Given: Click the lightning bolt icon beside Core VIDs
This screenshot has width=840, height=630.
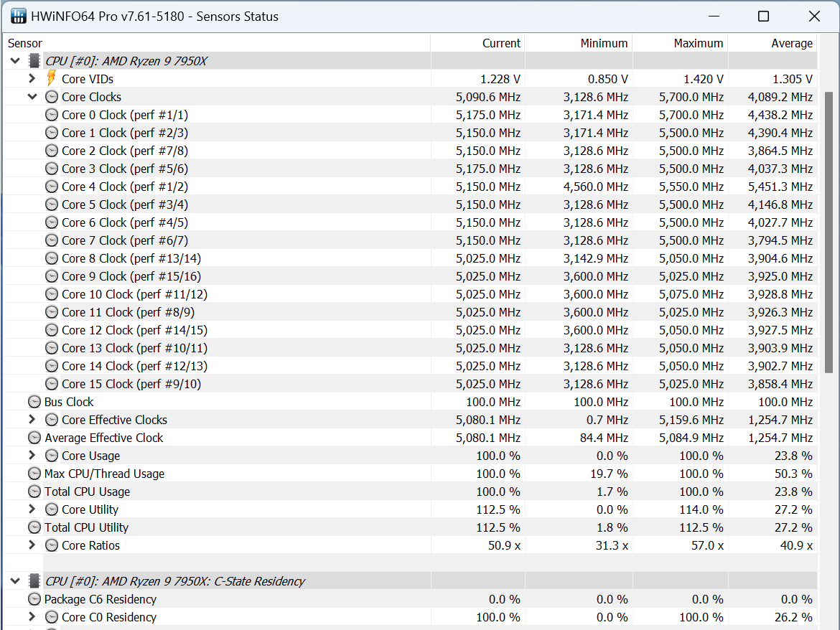Looking at the screenshot, I should tap(52, 79).
